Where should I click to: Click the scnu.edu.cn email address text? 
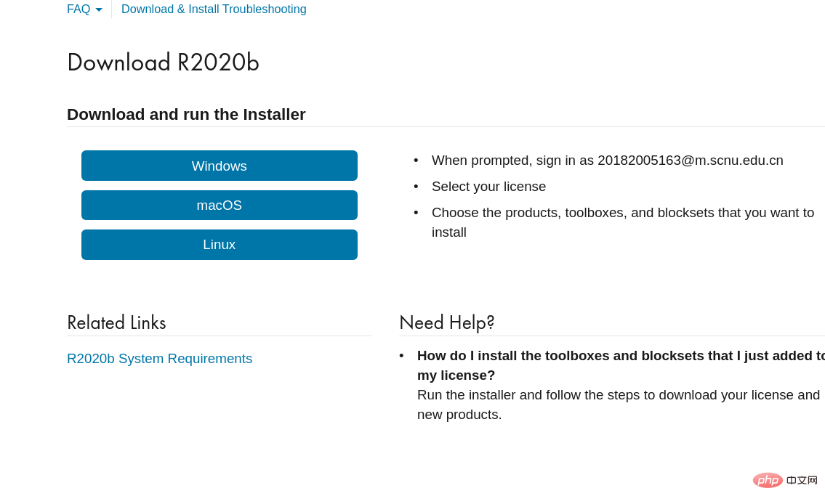tap(690, 160)
